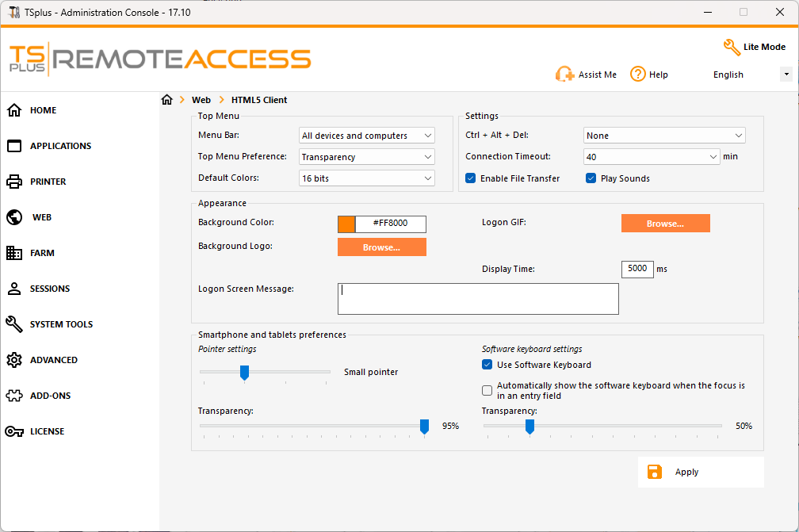The image size is (799, 532).
Task: Open the Default Colors dropdown
Action: pos(366,178)
